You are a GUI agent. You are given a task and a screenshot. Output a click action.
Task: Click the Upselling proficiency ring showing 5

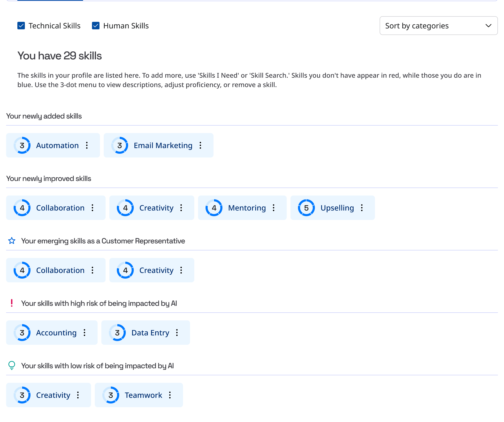(306, 208)
